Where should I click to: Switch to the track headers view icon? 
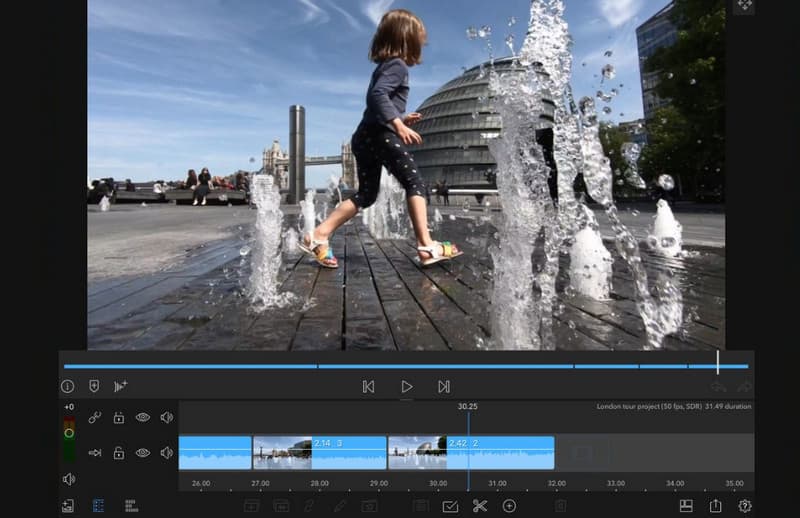click(98, 506)
